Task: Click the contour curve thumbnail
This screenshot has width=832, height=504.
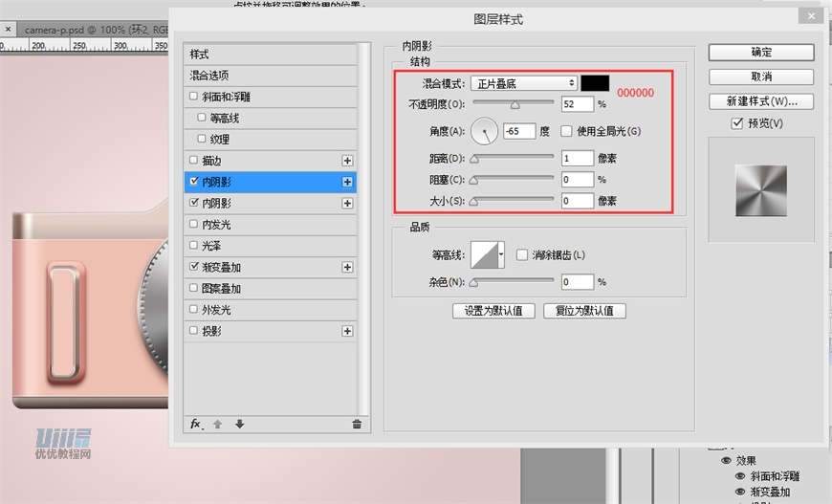Action: pos(485,255)
